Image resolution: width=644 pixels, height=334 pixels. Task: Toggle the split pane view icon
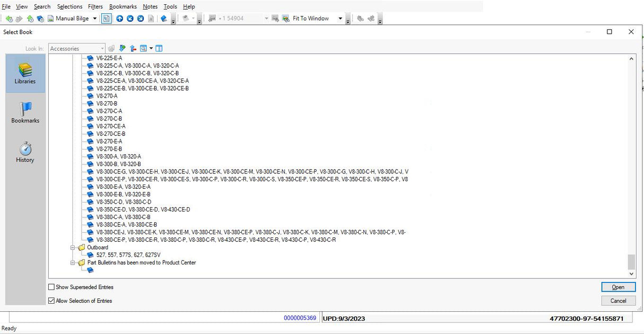pyautogui.click(x=159, y=48)
